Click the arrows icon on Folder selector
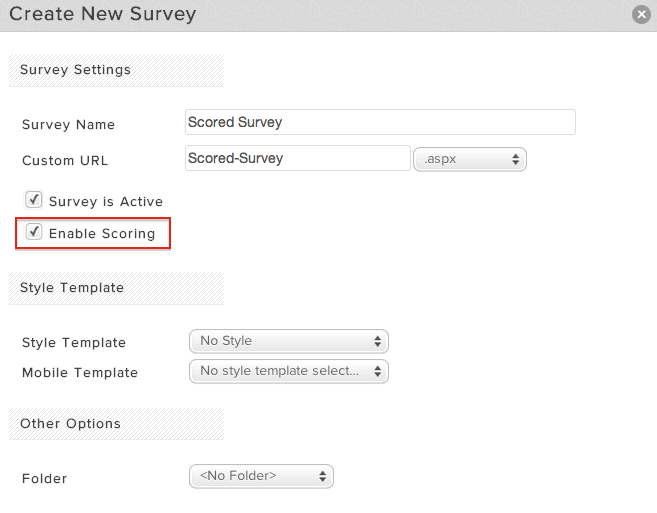This screenshot has height=513, width=657. [322, 476]
